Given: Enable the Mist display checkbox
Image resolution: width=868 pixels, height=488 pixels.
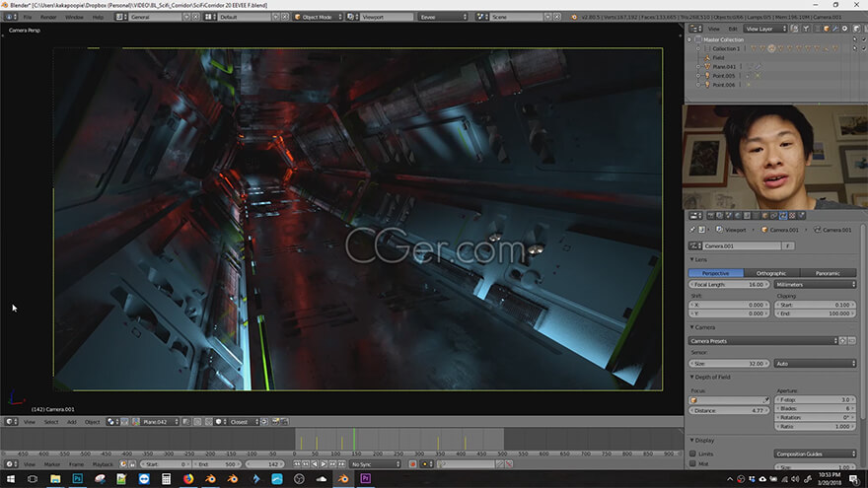Looking at the screenshot, I should tap(693, 463).
